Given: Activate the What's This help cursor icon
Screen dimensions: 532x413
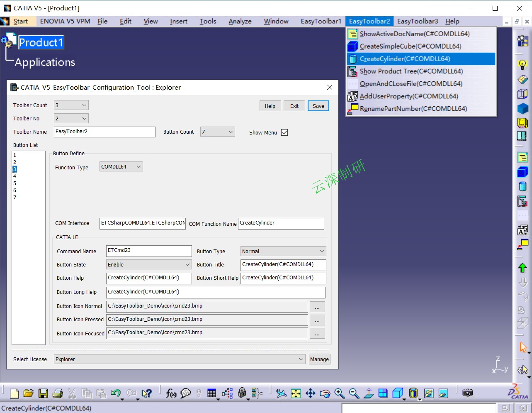Looking at the screenshot, I should point(146,393).
